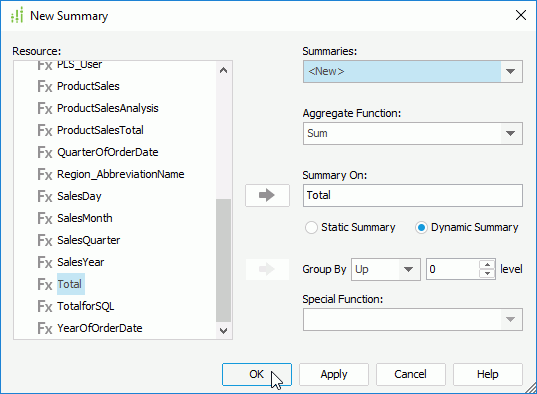The width and height of the screenshot is (537, 394).
Task: Increase the Group By level with up stepper
Action: [487, 264]
